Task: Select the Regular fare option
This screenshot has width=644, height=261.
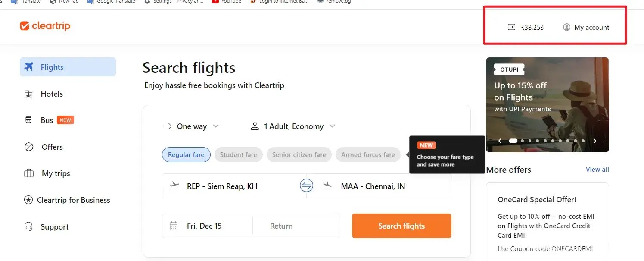Action: pyautogui.click(x=186, y=155)
